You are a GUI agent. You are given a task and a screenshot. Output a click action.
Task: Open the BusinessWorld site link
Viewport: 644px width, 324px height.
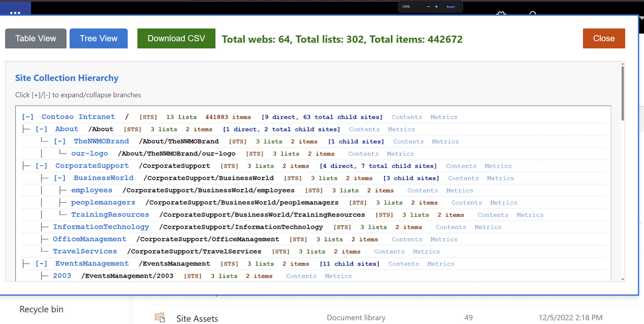click(103, 178)
